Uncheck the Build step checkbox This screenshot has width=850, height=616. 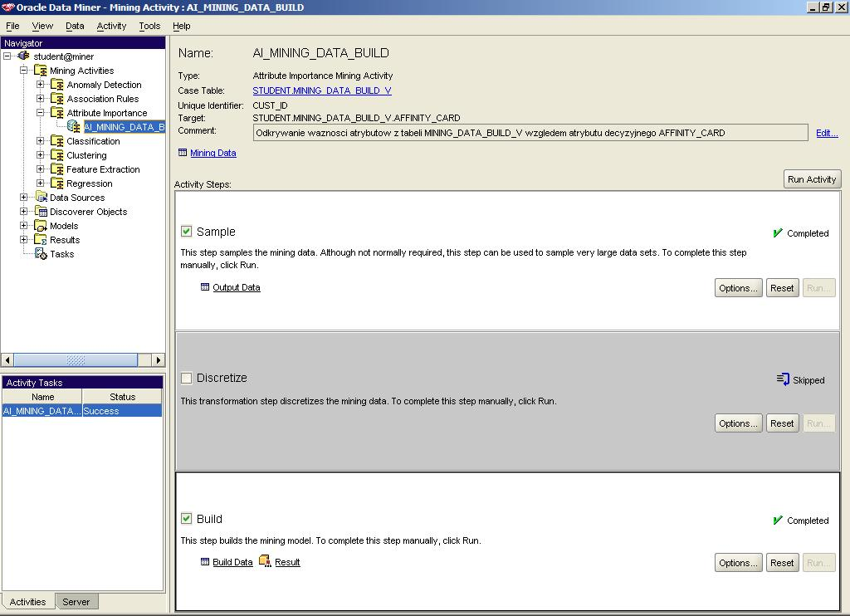pos(187,518)
